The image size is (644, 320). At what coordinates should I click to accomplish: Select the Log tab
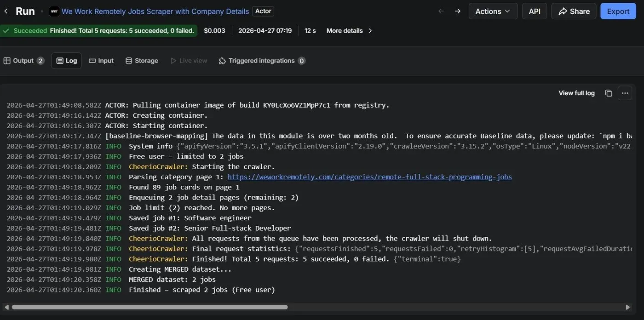[x=66, y=61]
